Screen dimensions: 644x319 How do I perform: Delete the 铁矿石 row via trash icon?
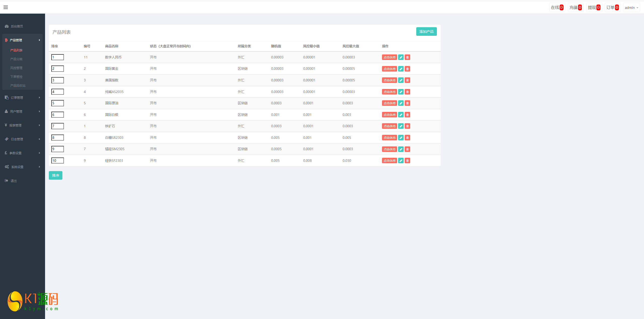(x=407, y=126)
